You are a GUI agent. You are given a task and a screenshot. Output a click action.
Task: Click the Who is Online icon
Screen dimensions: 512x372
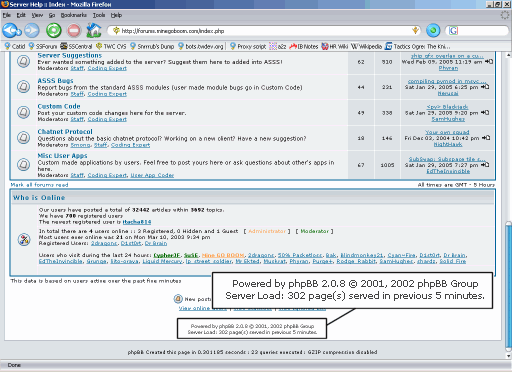[24, 239]
